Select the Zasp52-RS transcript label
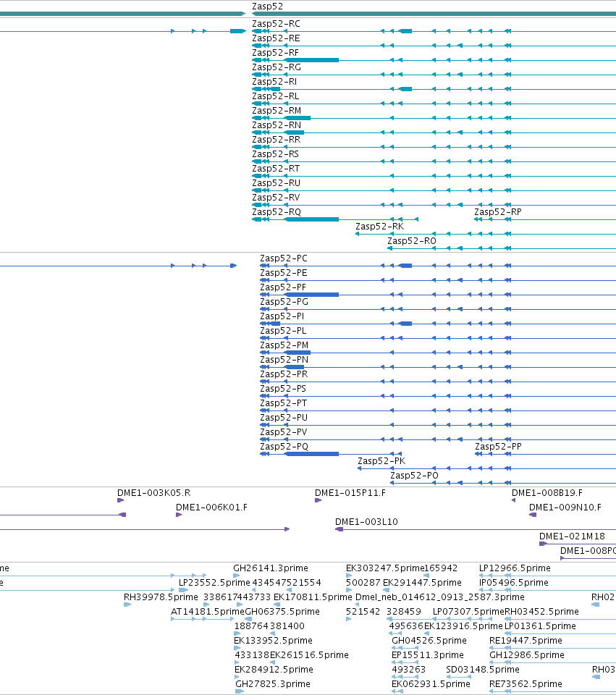Screen dimensions: 616x695 tap(275, 154)
